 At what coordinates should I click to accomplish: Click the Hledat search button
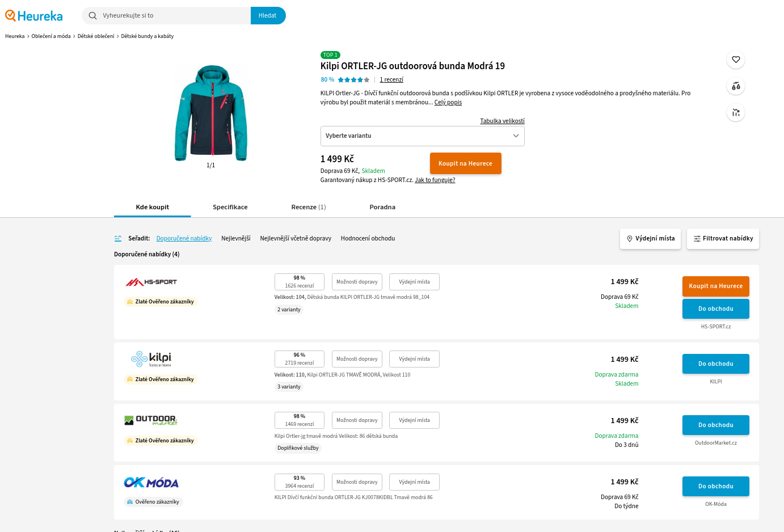coord(268,16)
